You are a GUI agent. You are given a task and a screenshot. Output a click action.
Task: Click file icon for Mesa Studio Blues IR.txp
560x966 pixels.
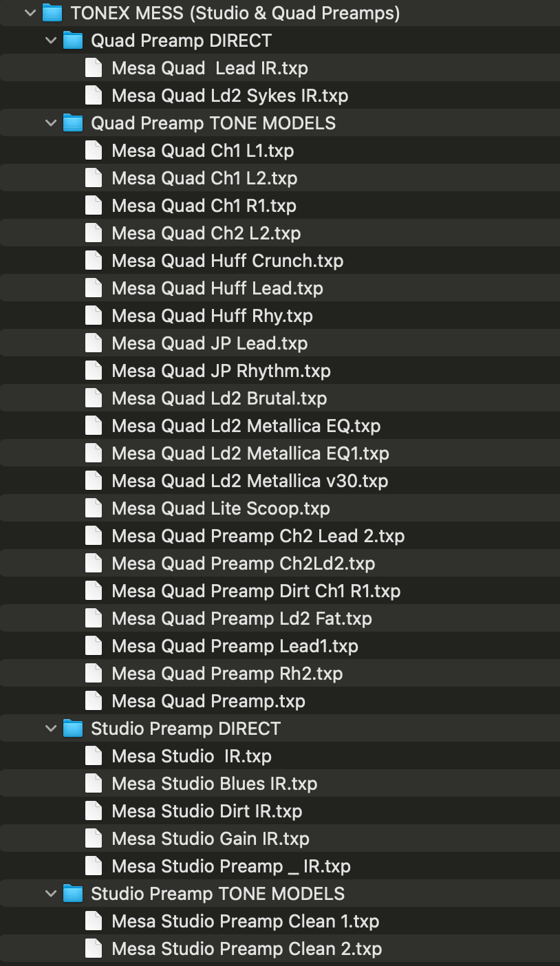tap(93, 784)
